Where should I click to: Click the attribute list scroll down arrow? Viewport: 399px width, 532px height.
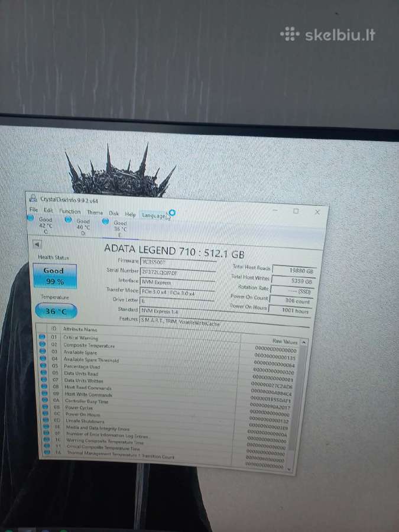[288, 469]
